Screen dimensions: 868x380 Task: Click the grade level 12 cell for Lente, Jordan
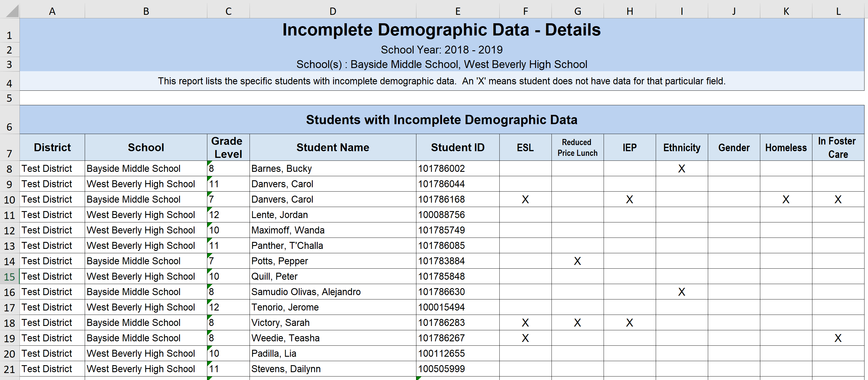point(228,215)
